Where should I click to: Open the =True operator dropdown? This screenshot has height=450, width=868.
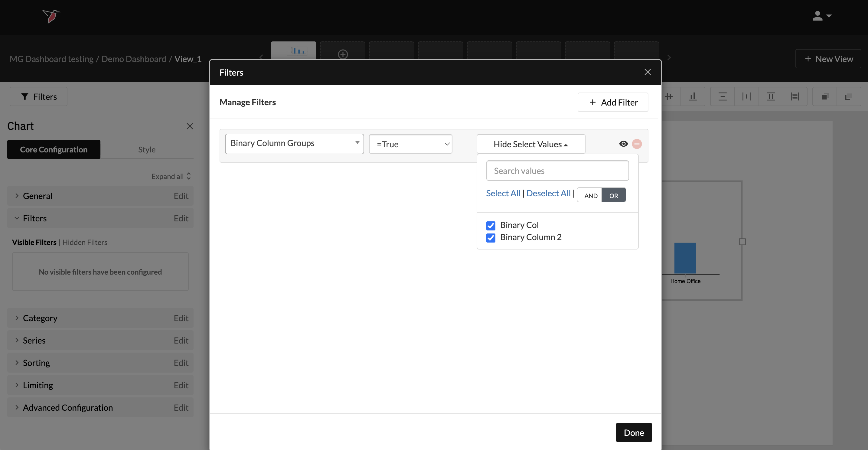[410, 144]
